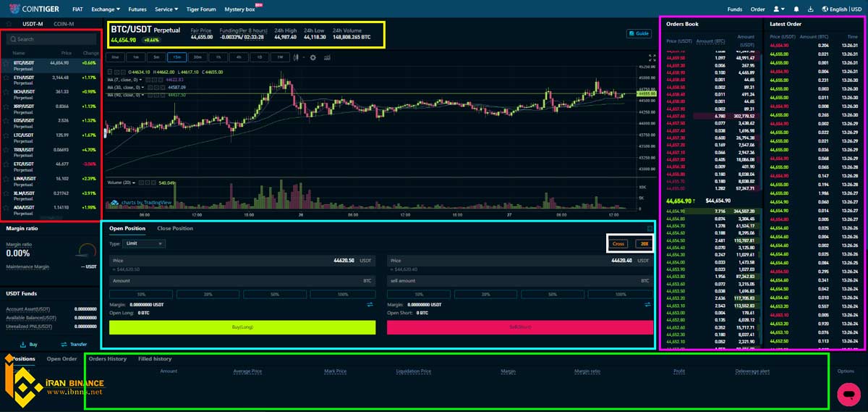Select the ETC/USDT Perpetual row
The height and width of the screenshot is (412, 868).
(52, 166)
